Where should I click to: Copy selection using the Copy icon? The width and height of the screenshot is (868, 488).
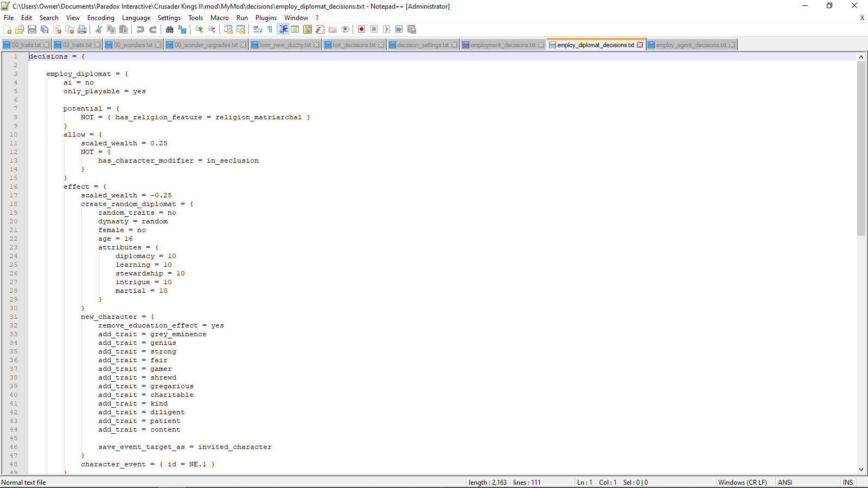[x=111, y=29]
